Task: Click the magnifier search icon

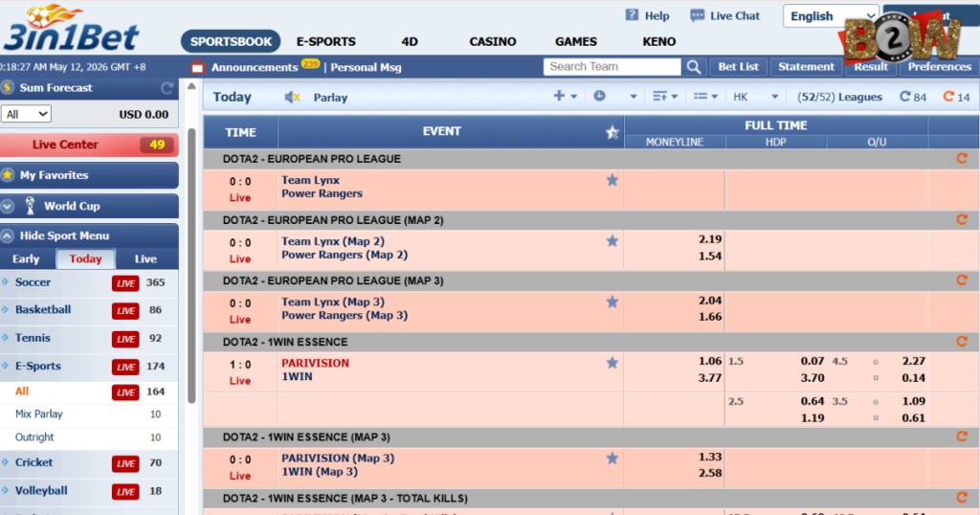Action: (x=694, y=67)
